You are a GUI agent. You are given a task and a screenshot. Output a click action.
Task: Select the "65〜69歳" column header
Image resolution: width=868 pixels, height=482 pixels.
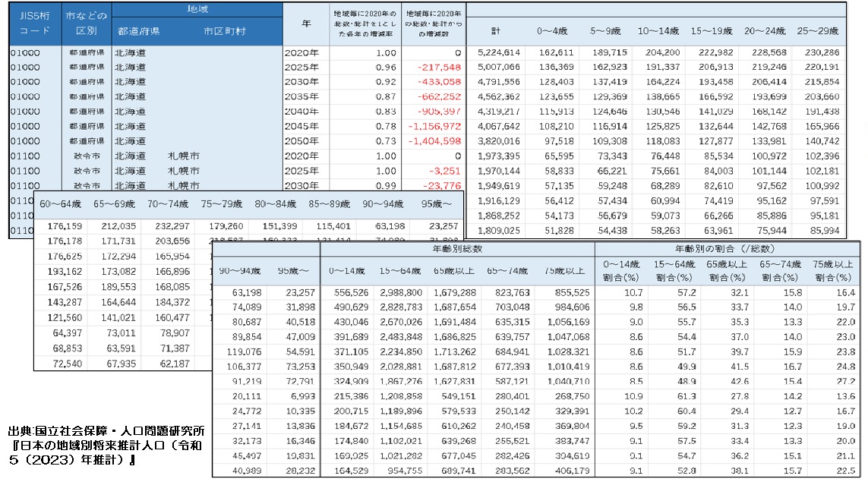click(114, 204)
